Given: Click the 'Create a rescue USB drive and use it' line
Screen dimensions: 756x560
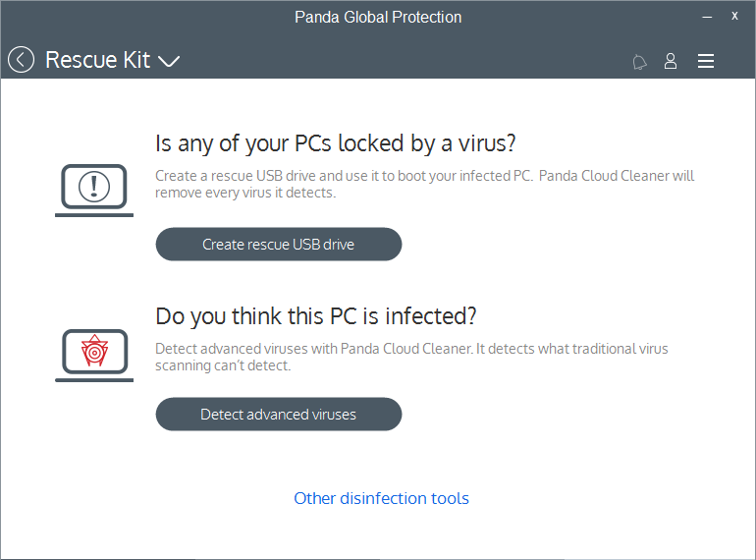Looking at the screenshot, I should click(425, 176).
